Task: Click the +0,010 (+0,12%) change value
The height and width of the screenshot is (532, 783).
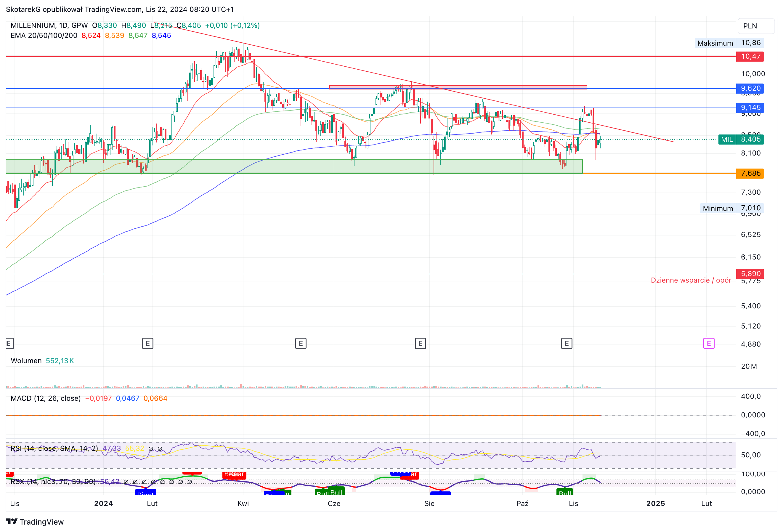Action: coord(232,25)
